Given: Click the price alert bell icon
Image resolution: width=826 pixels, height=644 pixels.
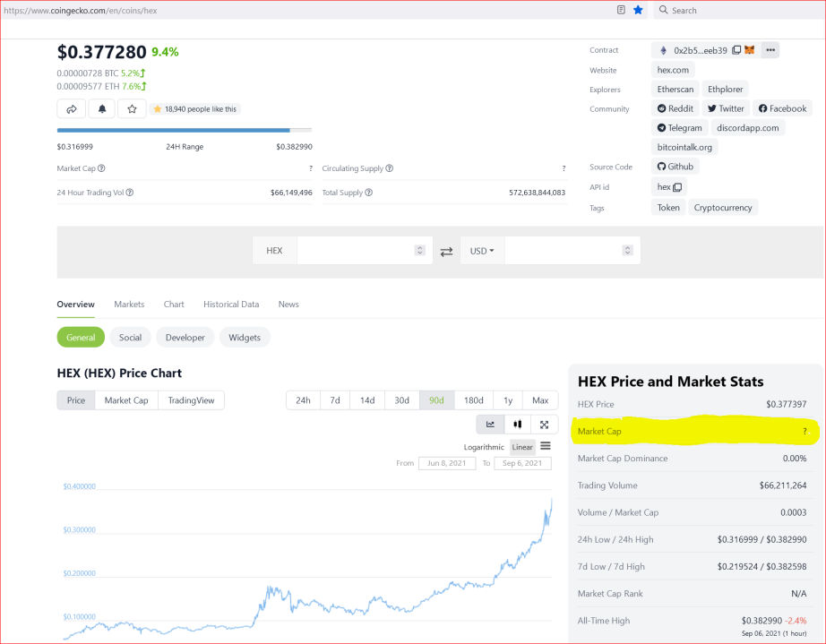Looking at the screenshot, I should (x=101, y=109).
